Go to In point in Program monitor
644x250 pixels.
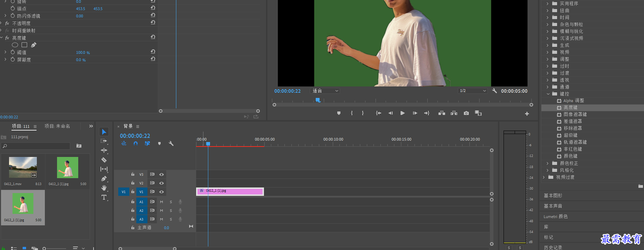pyautogui.click(x=379, y=113)
